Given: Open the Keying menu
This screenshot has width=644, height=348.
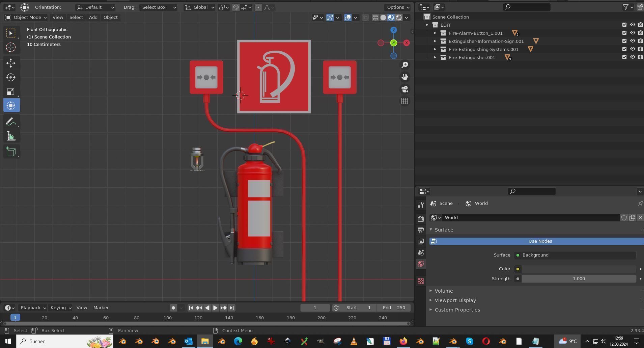Looking at the screenshot, I should pyautogui.click(x=60, y=308).
